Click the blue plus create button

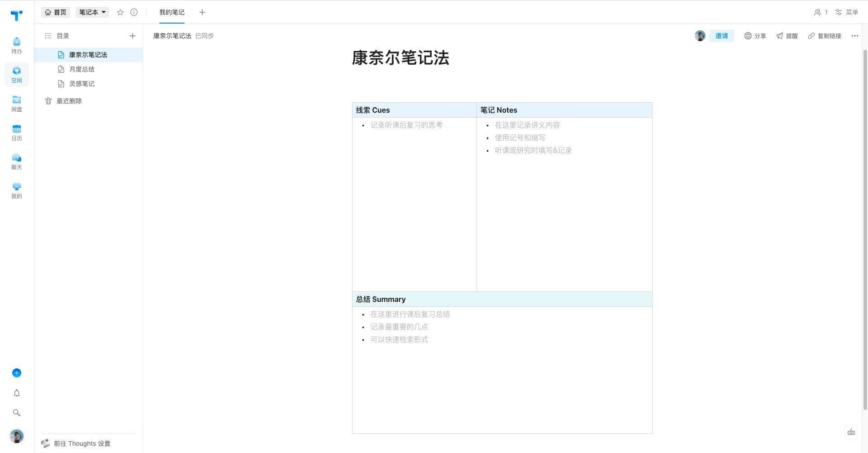(17, 373)
